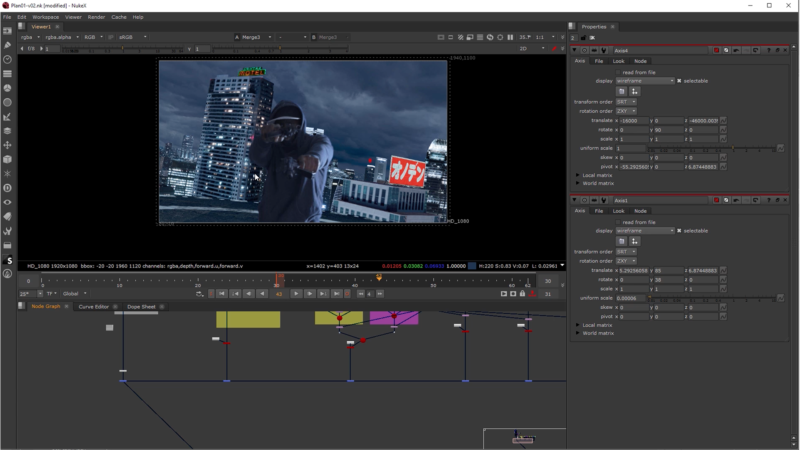Expand World matrix in Axis1 panel
The width and height of the screenshot is (800, 450).
[x=578, y=333]
